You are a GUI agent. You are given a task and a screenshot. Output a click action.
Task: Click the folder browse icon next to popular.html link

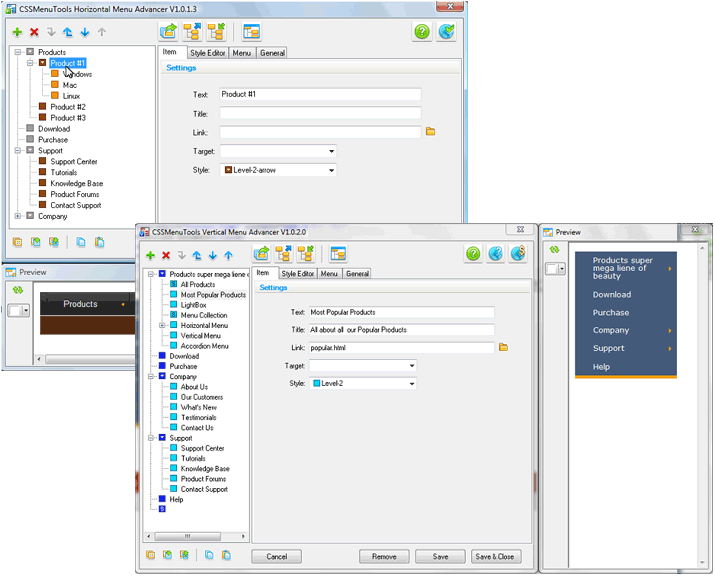[503, 347]
